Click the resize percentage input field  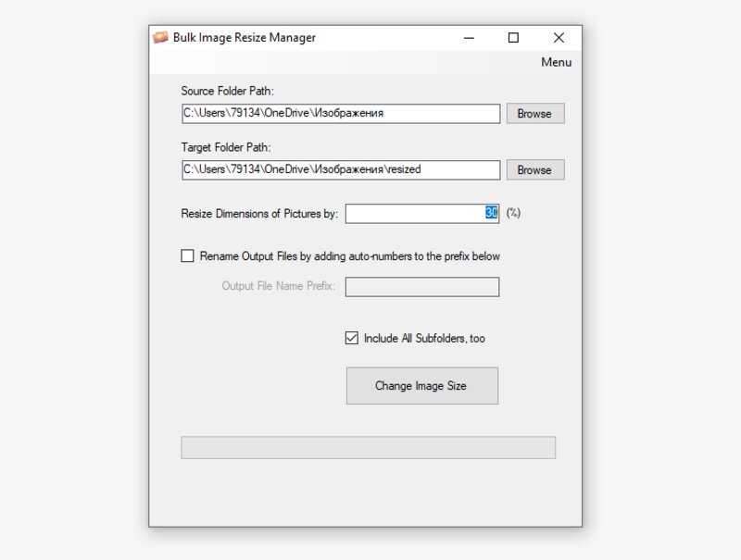pyautogui.click(x=422, y=214)
